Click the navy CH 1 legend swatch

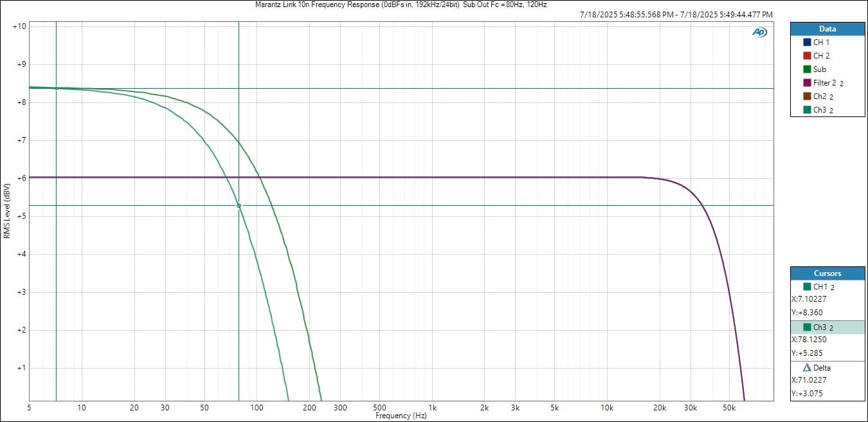pyautogui.click(x=807, y=42)
